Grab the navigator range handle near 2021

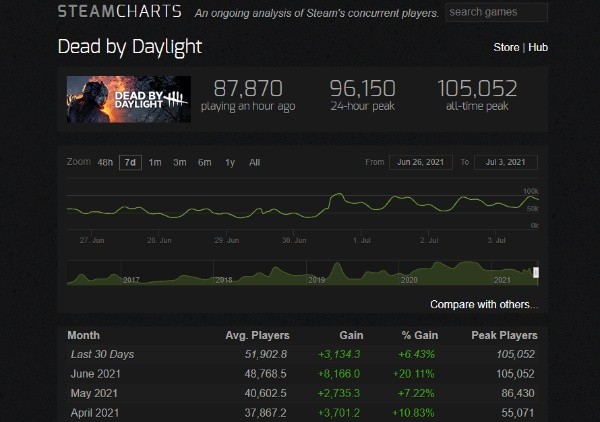tap(536, 272)
